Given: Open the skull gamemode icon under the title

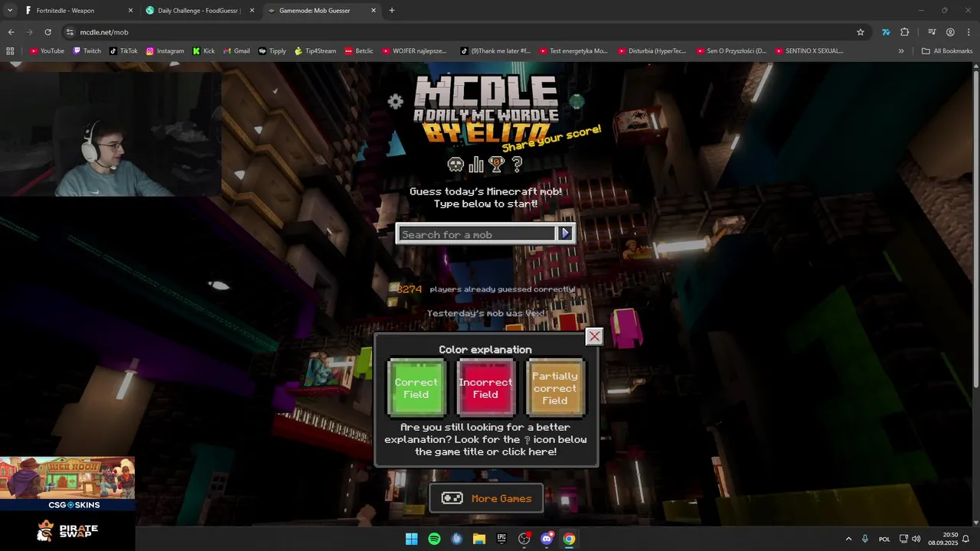Looking at the screenshot, I should 456,164.
